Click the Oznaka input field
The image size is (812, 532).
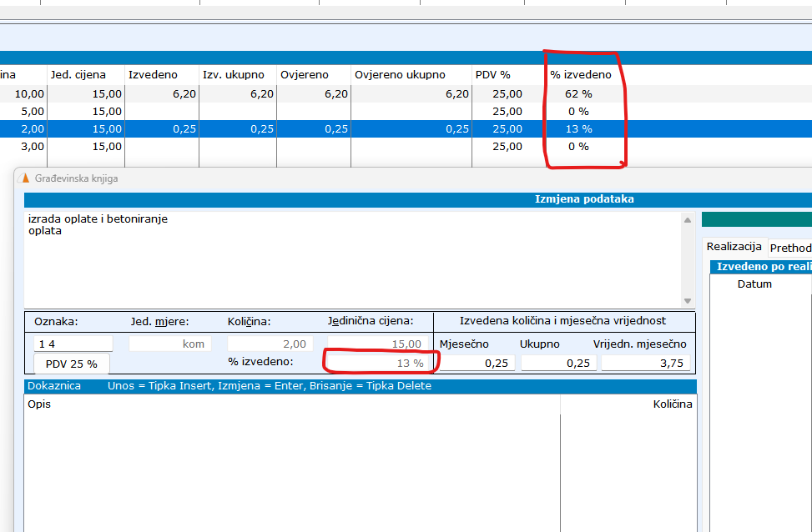73,344
